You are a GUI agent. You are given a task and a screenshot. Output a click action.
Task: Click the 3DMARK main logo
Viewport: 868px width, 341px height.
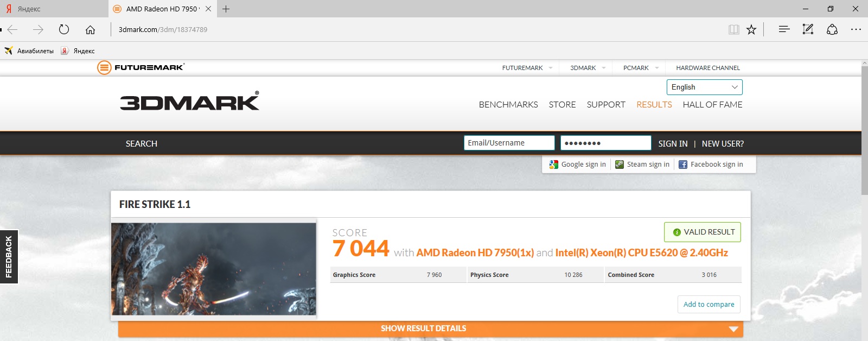point(189,101)
